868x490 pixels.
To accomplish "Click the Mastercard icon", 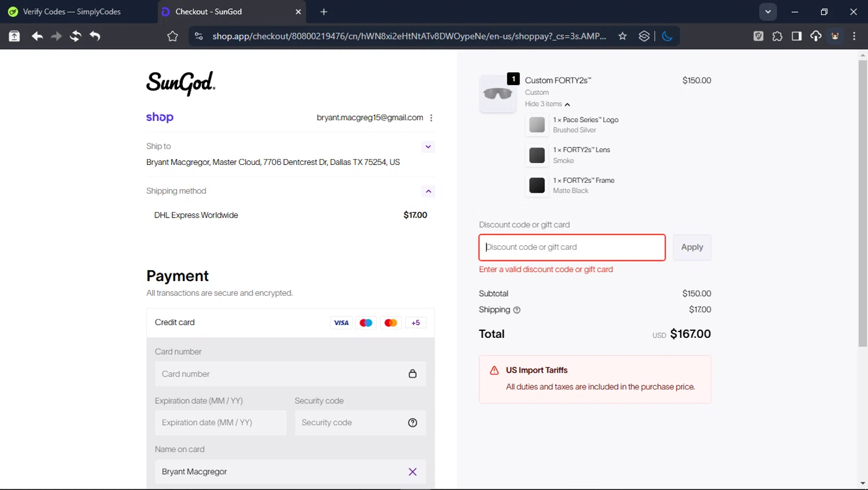I will (391, 323).
